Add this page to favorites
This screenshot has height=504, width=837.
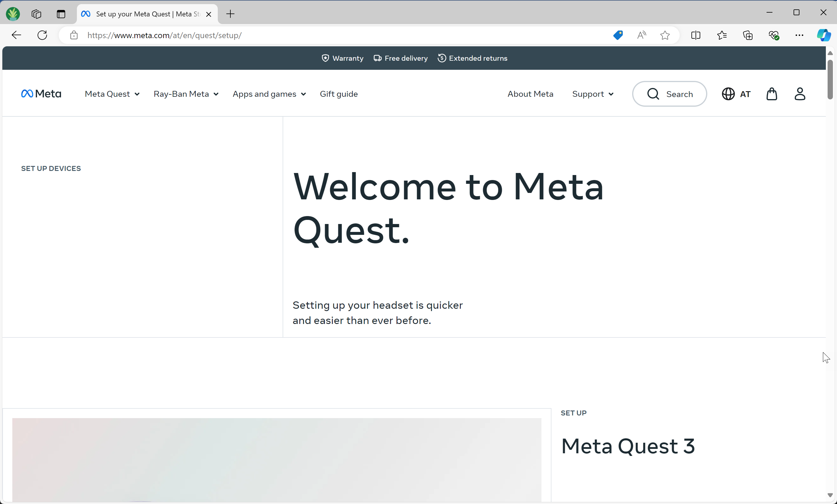665,35
